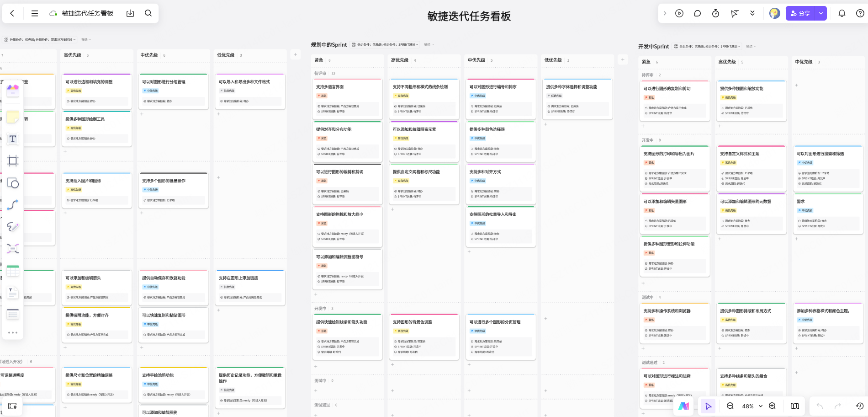The width and height of the screenshot is (868, 417).
Task: Select the Text tool in left toolbar
Action: 13,139
